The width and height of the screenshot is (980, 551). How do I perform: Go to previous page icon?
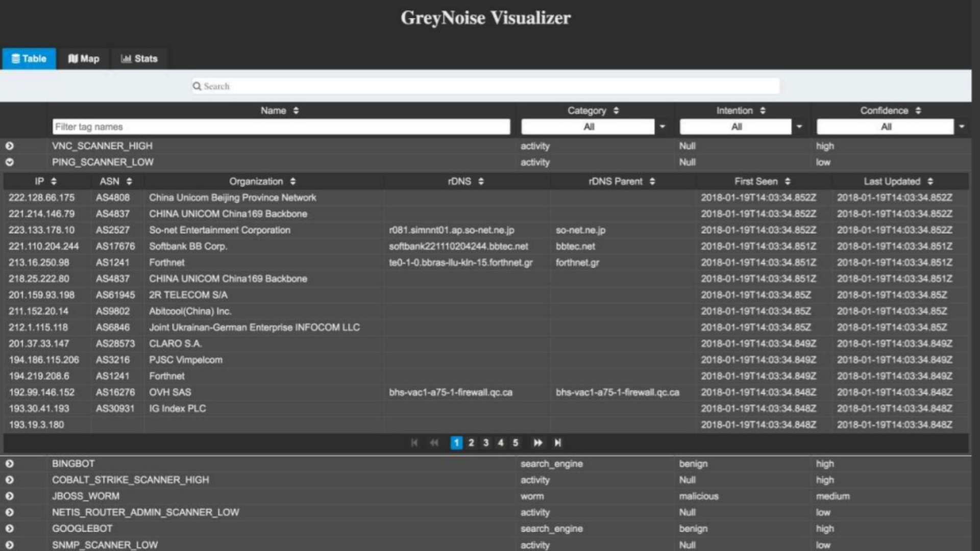(x=434, y=443)
